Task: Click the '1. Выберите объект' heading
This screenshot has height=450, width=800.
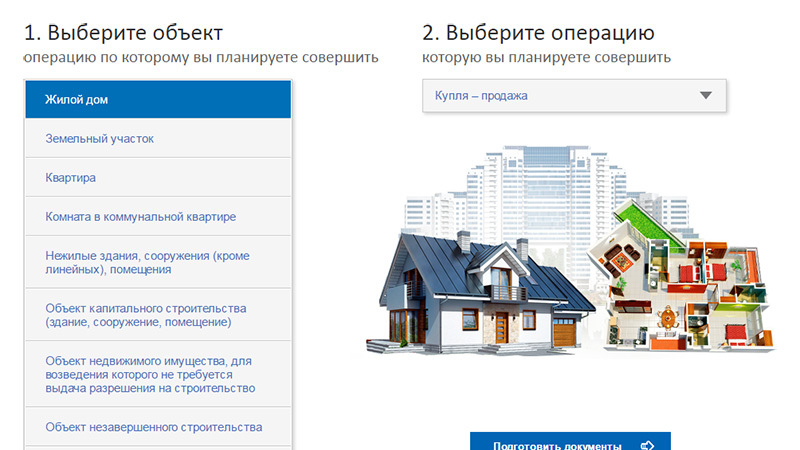Action: coord(123,31)
